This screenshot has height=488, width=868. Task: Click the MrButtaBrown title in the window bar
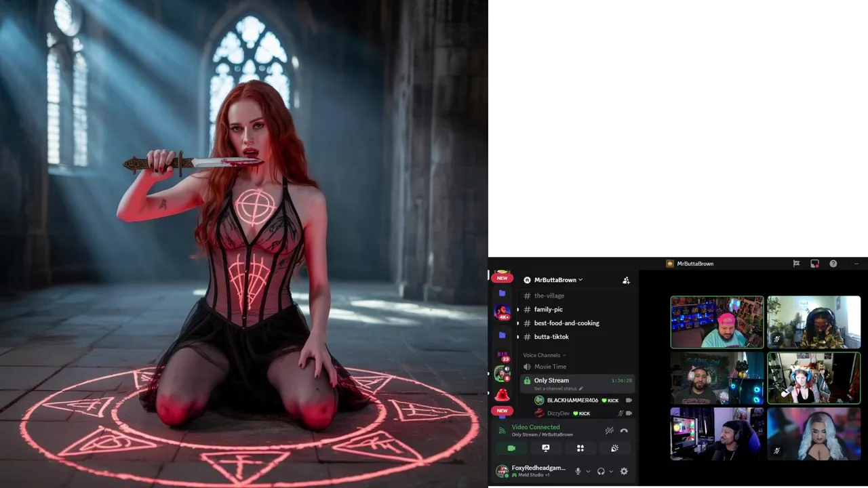pos(695,264)
